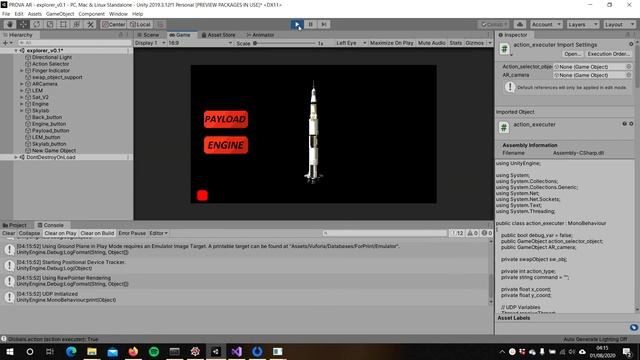The height and width of the screenshot is (360, 640).
Task: Toggle Stats overlay
Action: point(456,43)
